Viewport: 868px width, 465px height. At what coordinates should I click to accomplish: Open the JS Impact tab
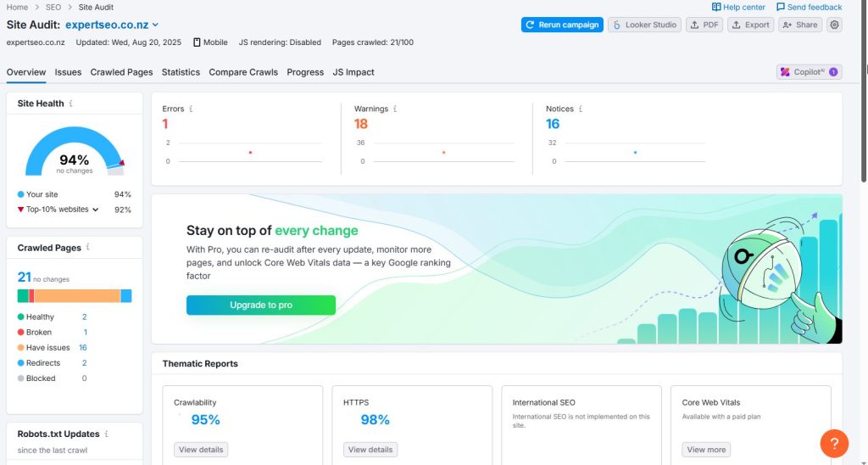point(353,72)
